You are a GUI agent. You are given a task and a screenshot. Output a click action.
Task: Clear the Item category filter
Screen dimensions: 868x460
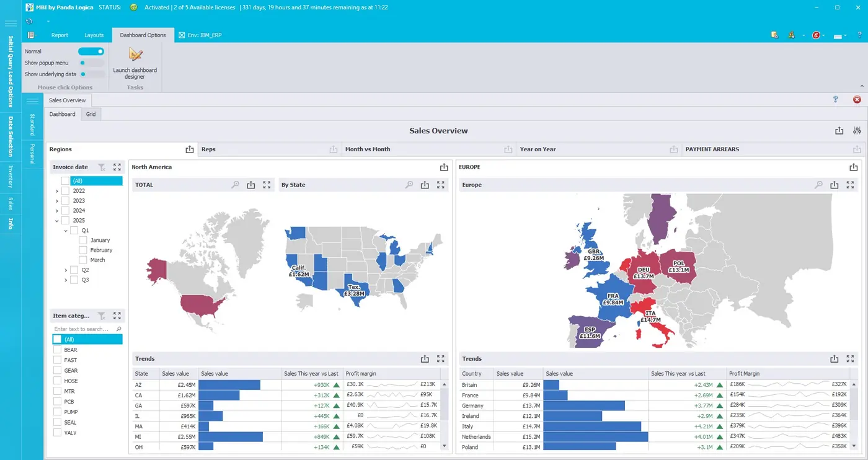coord(102,316)
